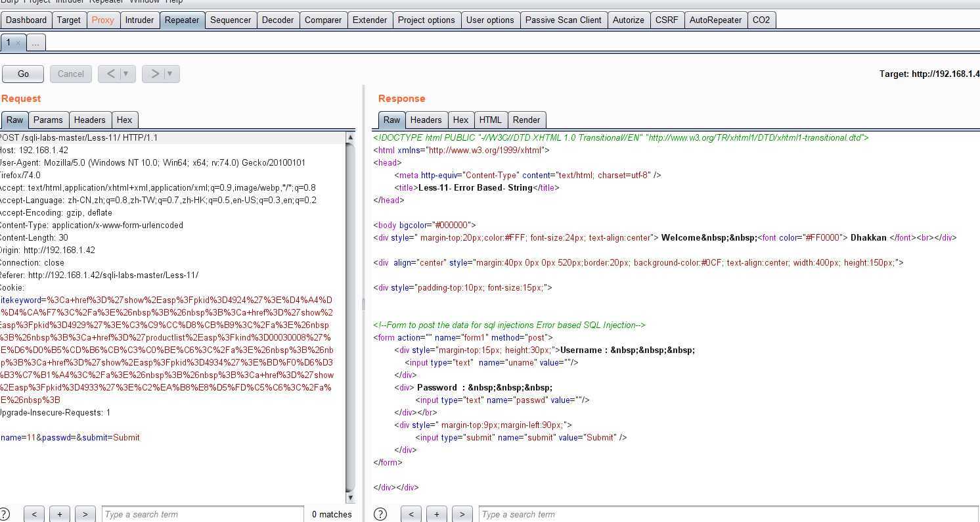Find previous match in Response search
Viewport: 980px width, 522px height.
click(x=411, y=514)
